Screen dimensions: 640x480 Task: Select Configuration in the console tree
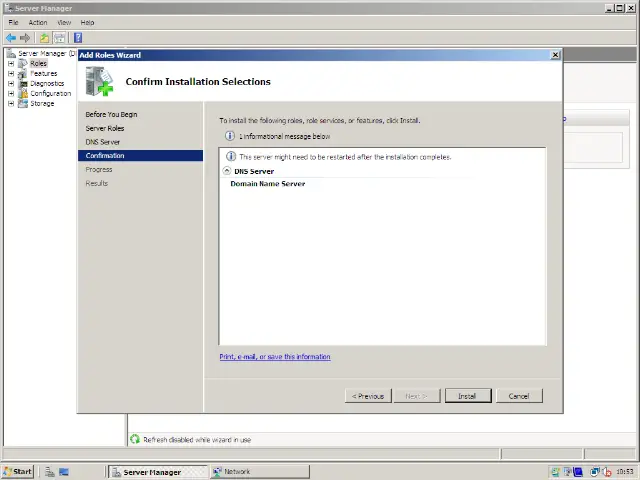coord(51,93)
